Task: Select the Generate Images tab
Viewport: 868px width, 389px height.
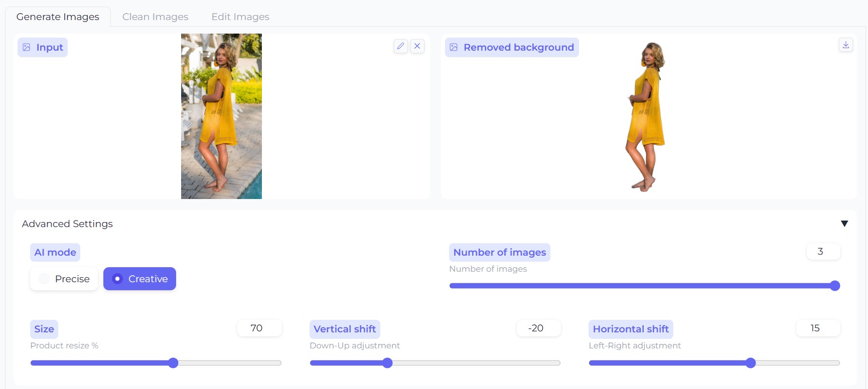Action: [x=58, y=17]
